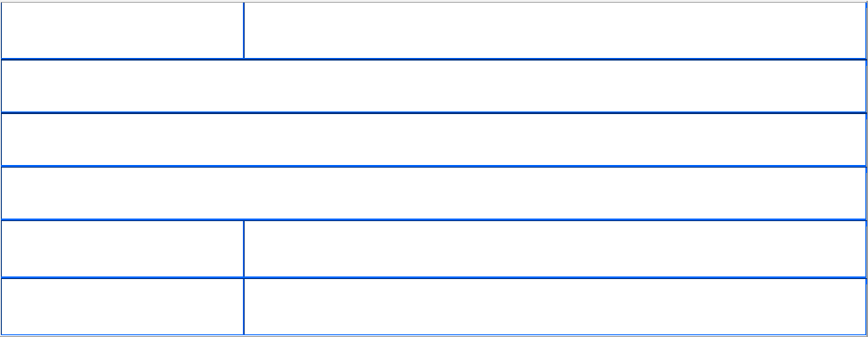The height and width of the screenshot is (337, 868).
Task: Click the table's top outer border
Action: (x=433, y=3)
